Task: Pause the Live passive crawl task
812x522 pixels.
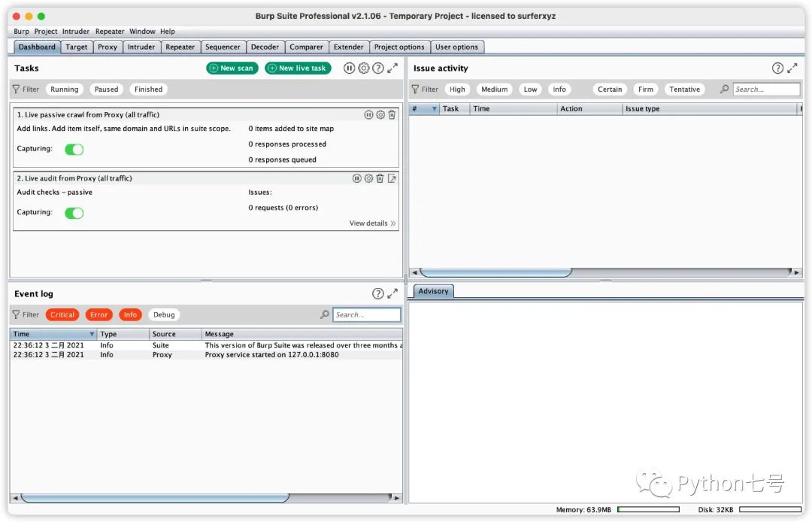Action: click(368, 115)
